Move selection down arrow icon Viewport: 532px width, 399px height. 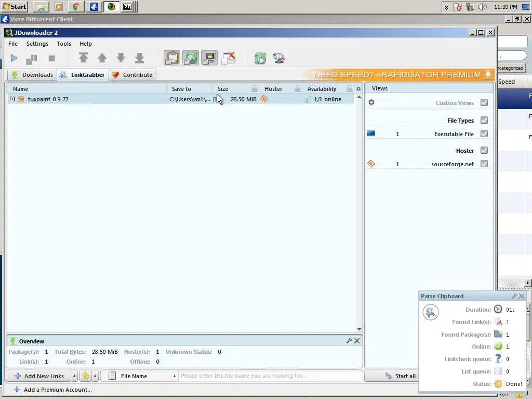[121, 58]
